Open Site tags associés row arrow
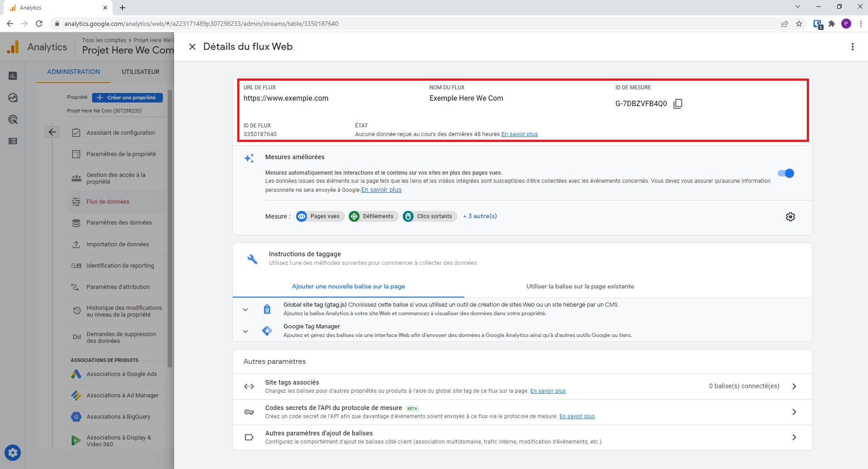The width and height of the screenshot is (868, 469). (x=794, y=386)
